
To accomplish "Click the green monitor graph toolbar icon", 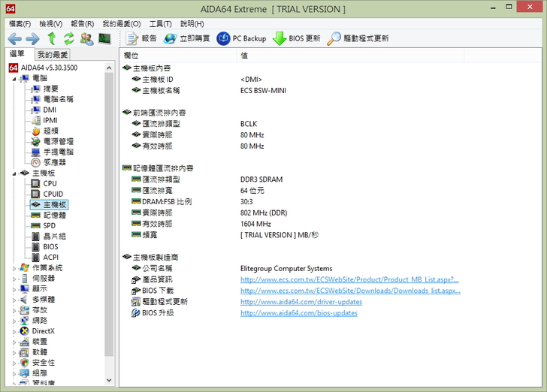I will pyautogui.click(x=104, y=38).
